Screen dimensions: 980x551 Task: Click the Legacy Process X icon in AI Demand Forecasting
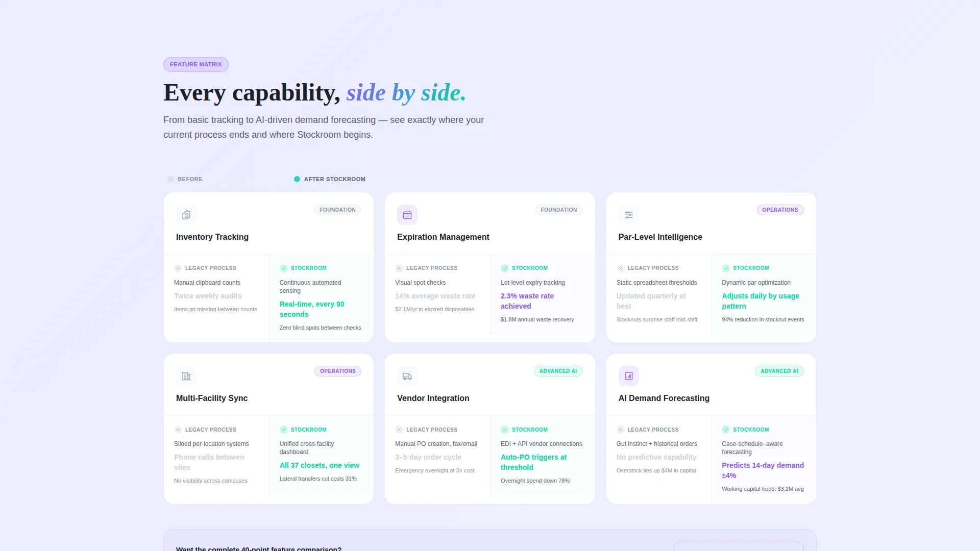pos(621,430)
